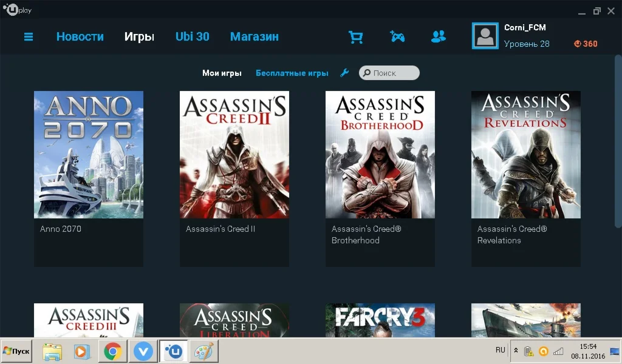
Task: Click the wrench settings icon
Action: coord(344,73)
